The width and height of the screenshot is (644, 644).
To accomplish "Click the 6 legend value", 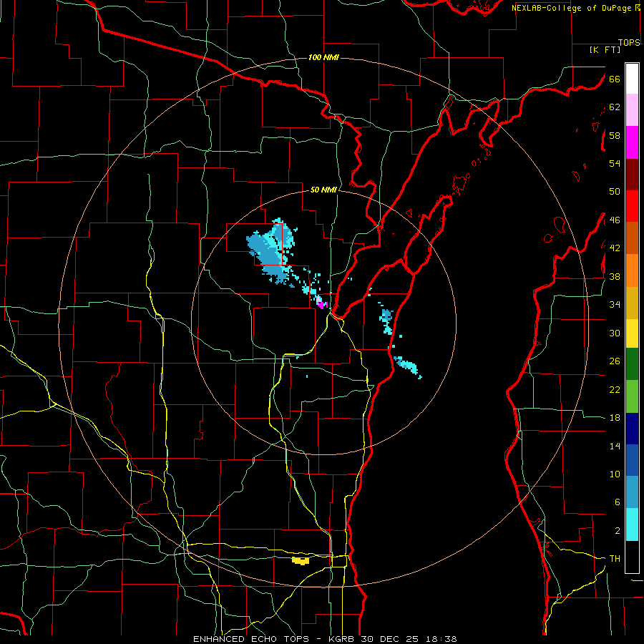I will pos(617,502).
